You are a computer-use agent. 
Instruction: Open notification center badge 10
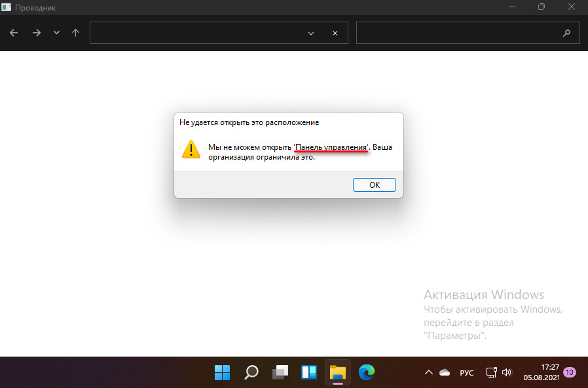click(570, 372)
